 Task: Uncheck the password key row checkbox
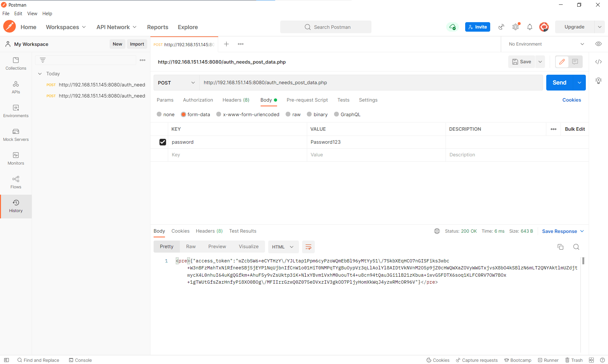[162, 142]
